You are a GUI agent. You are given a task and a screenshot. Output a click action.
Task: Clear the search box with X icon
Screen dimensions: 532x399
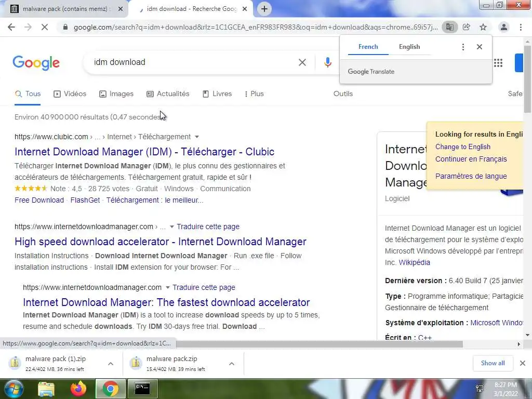(302, 62)
